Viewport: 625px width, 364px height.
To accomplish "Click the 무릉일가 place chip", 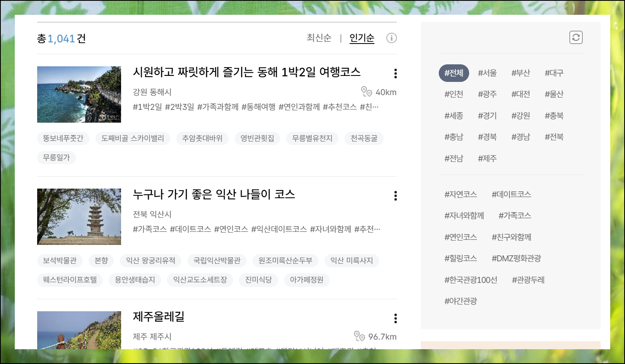I will click(56, 157).
